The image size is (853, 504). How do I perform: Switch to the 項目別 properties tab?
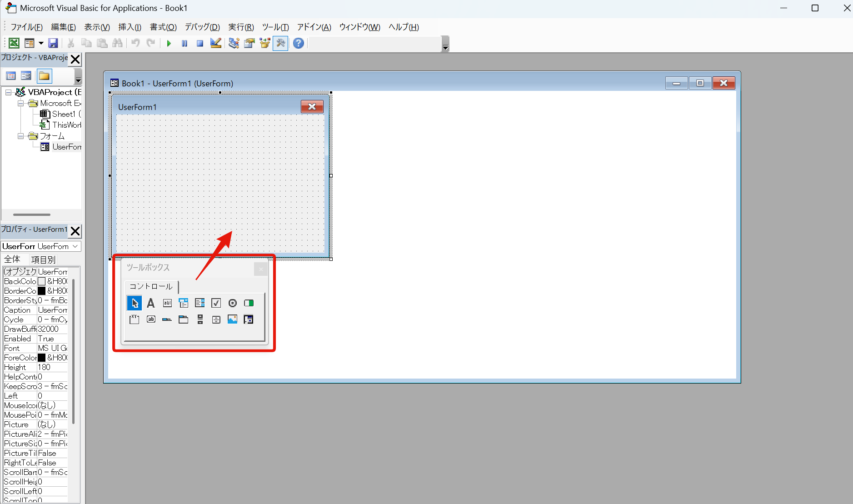pos(43,259)
